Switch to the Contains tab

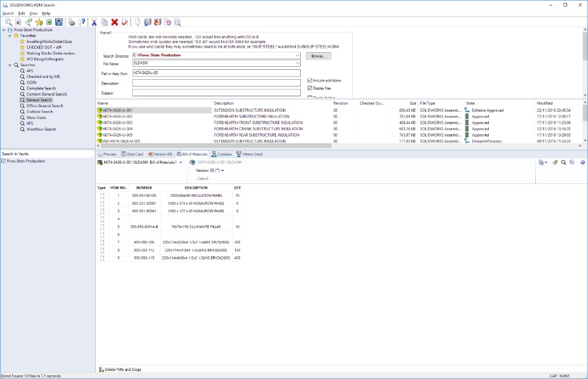[222, 155]
